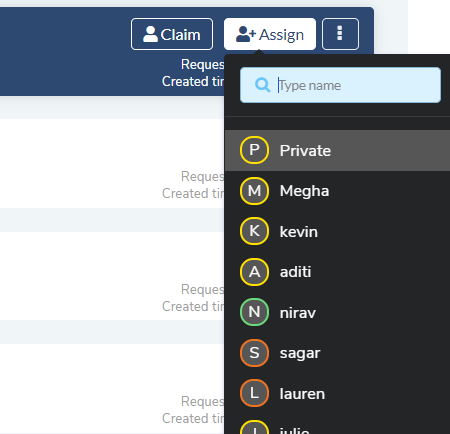
Task: Click the orange L avatar for lauren
Action: point(254,393)
